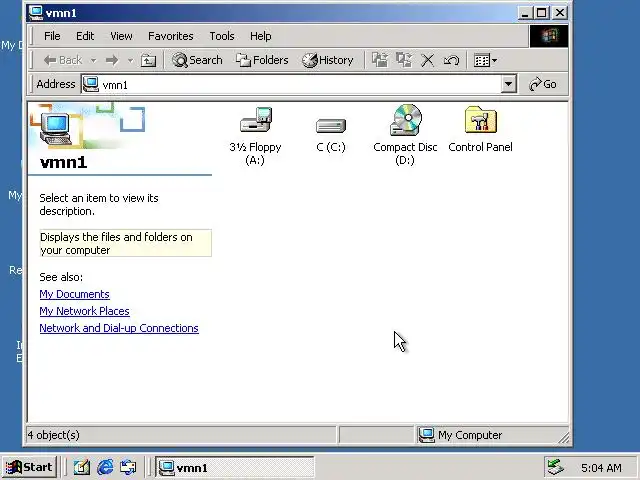Click the 5:04 AM clock

(x=601, y=468)
